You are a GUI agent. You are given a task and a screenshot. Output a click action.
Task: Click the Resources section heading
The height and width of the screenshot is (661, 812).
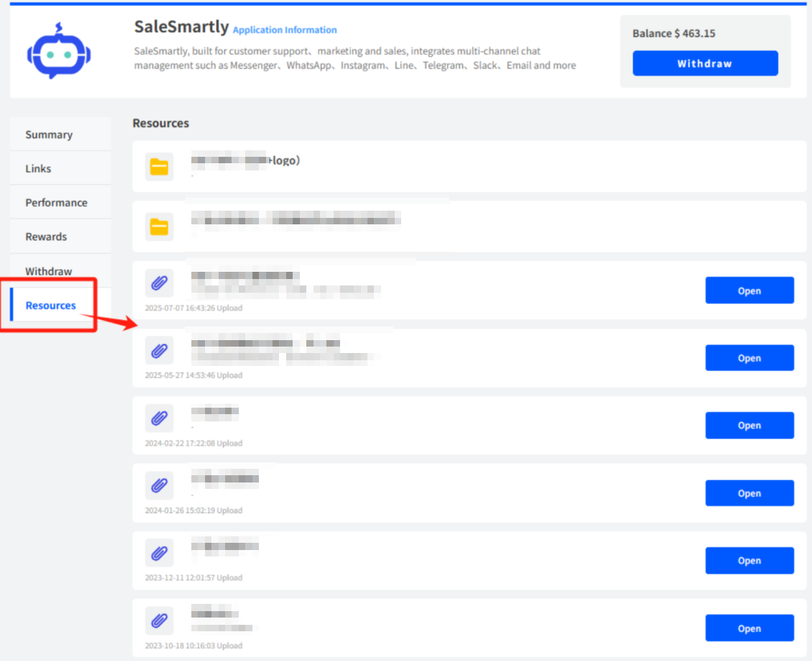pos(161,123)
